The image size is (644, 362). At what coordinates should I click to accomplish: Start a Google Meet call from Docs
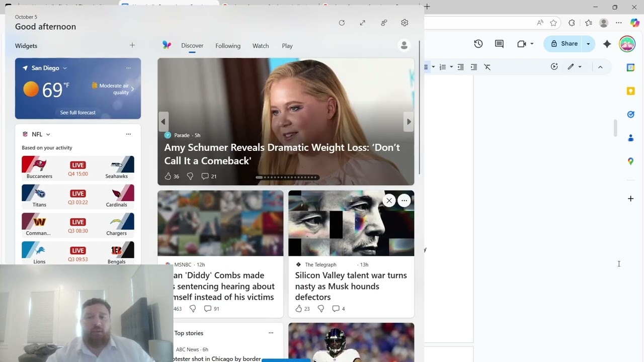click(522, 44)
